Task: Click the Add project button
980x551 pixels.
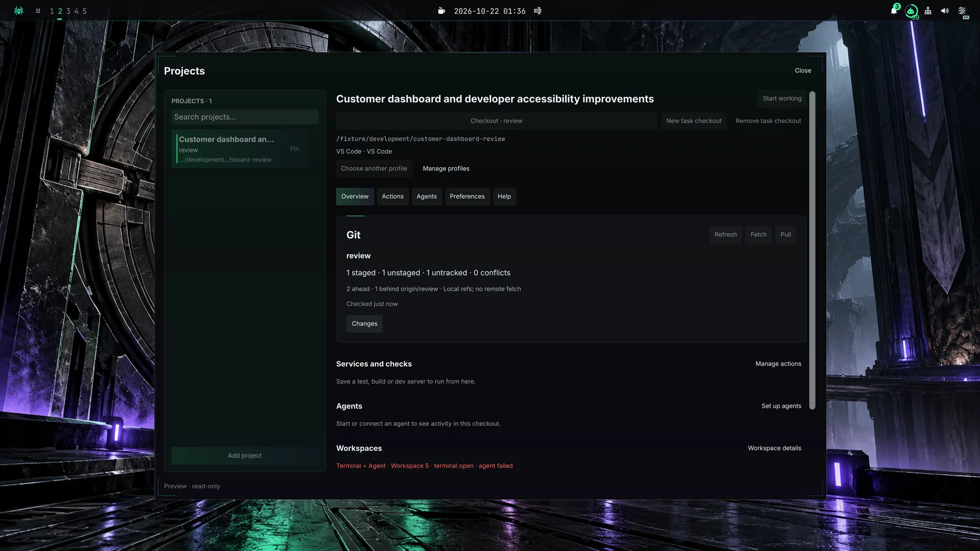Action: tap(244, 456)
